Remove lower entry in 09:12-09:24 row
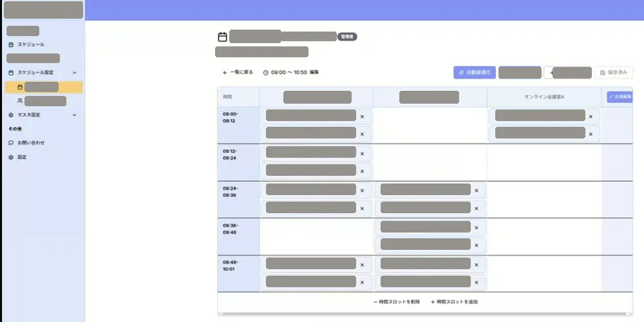This screenshot has width=644, height=322. click(362, 171)
